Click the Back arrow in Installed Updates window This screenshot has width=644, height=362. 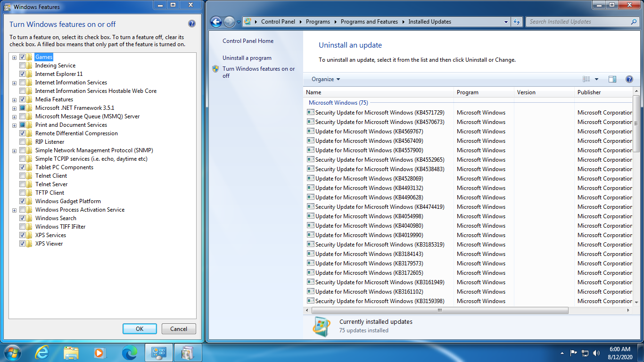point(216,22)
